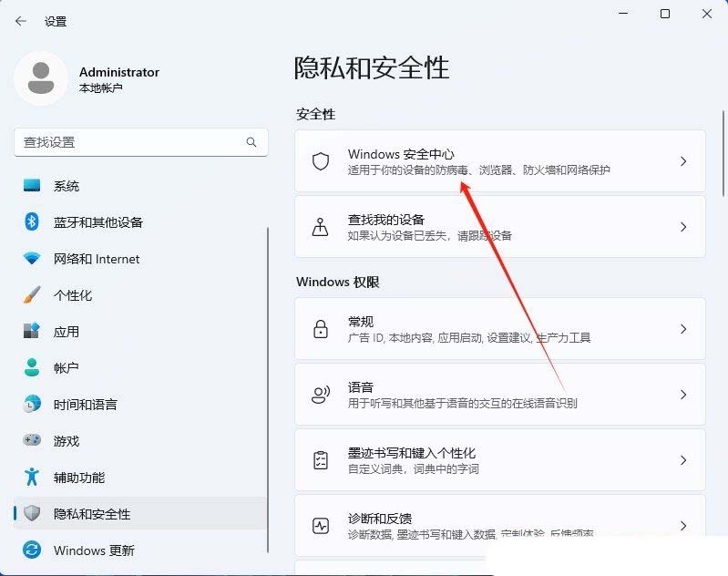728x576 pixels.
Task: Click the chevron on 查找我的设备 row
Action: [x=683, y=227]
